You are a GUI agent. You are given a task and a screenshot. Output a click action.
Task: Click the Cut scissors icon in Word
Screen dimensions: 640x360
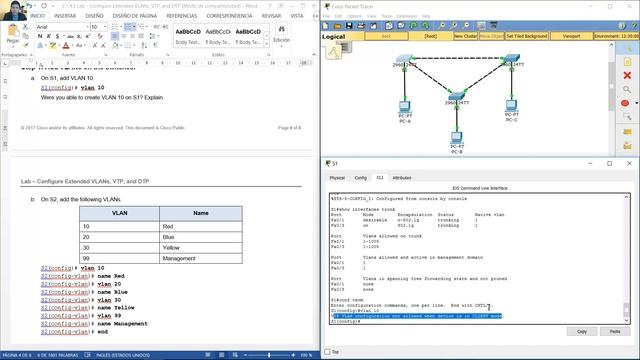pyautogui.click(x=25, y=27)
